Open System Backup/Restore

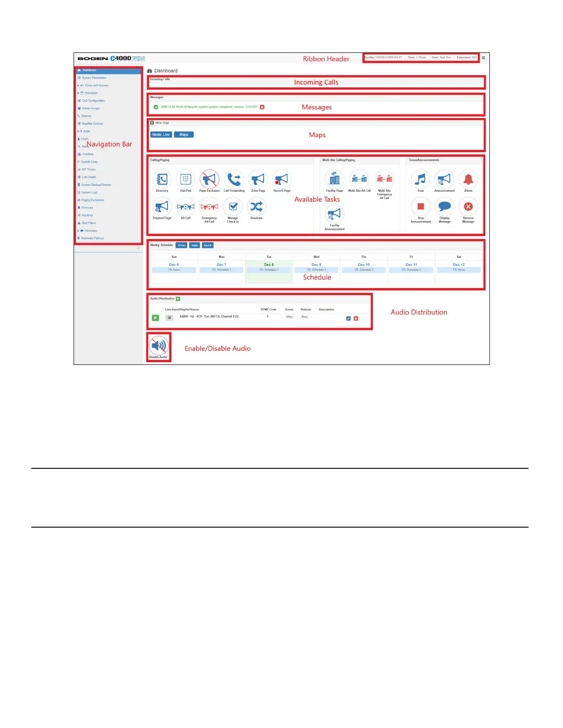click(96, 185)
